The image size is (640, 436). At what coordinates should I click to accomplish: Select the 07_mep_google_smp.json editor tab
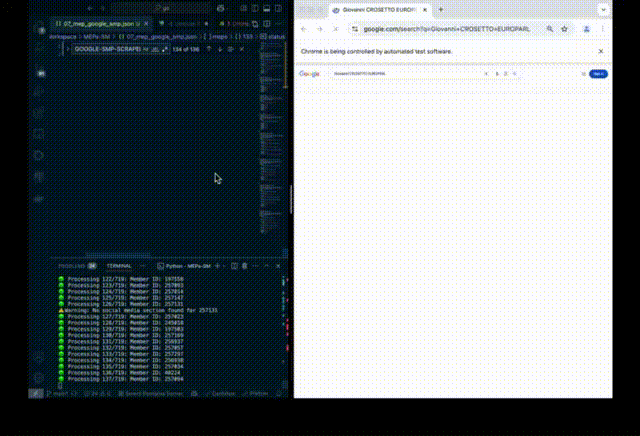(x=102, y=24)
